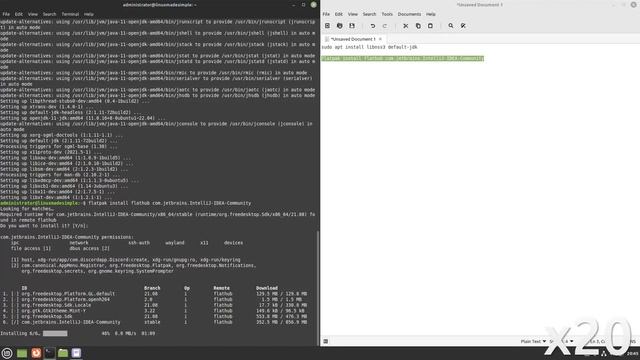Open Find with the magnifier icon
The width and height of the screenshot is (640, 360).
pos(451,26)
